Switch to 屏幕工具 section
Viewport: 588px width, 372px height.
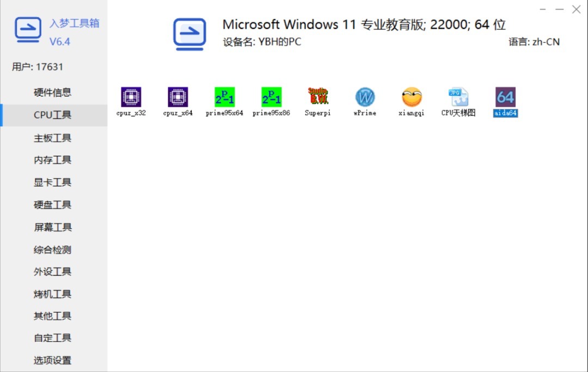click(x=52, y=227)
